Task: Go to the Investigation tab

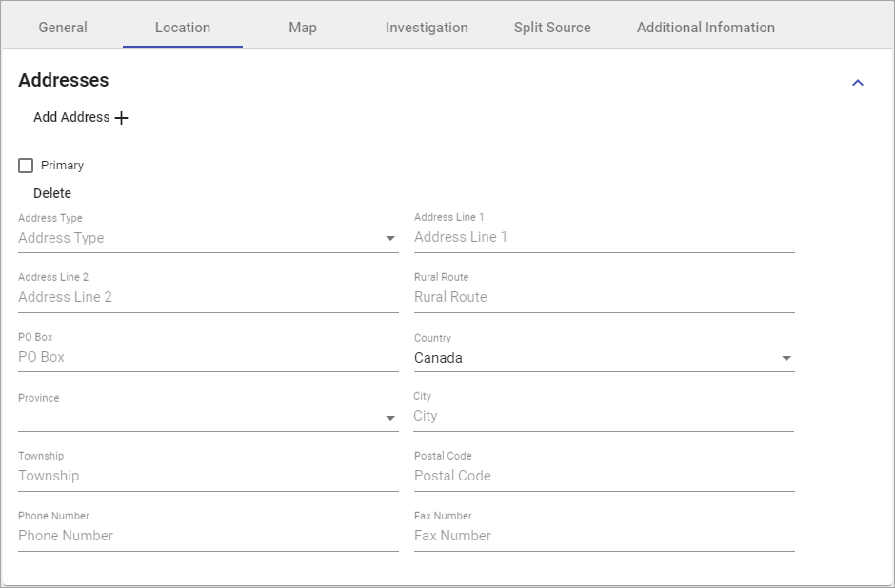Action: 427,28
